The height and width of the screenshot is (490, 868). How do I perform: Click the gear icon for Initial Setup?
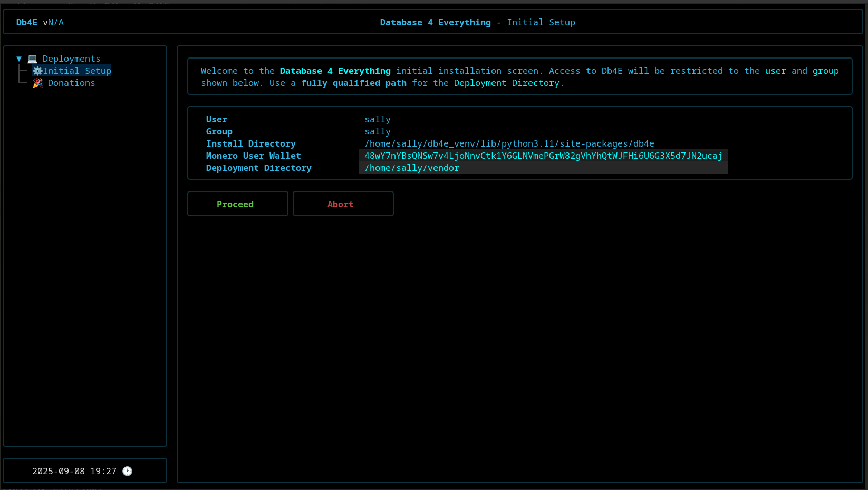(37, 71)
